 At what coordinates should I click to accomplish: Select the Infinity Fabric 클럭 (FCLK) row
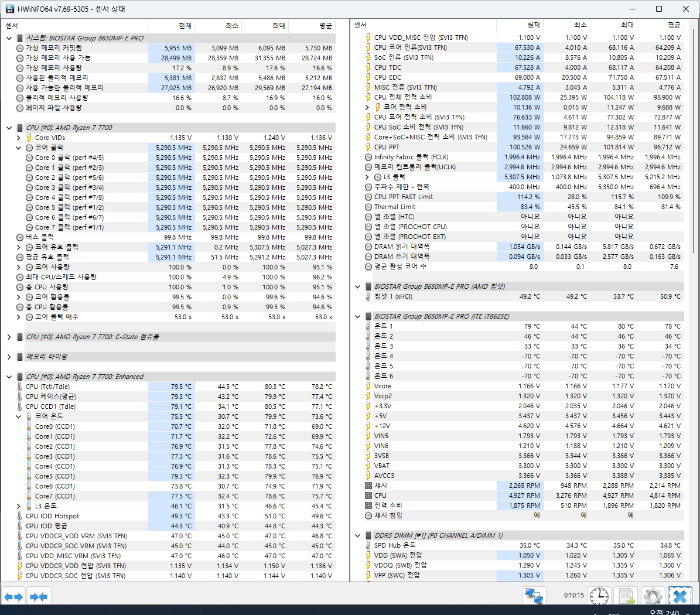pos(523,157)
